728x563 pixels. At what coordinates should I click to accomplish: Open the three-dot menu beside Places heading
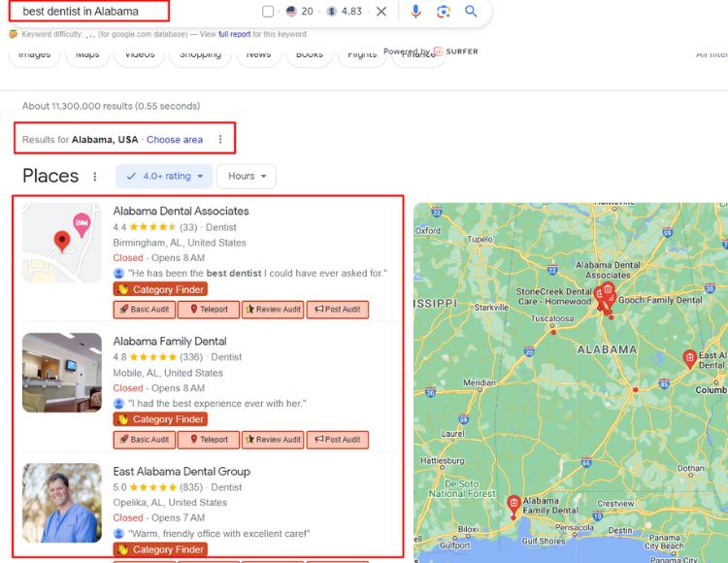pyautogui.click(x=95, y=177)
